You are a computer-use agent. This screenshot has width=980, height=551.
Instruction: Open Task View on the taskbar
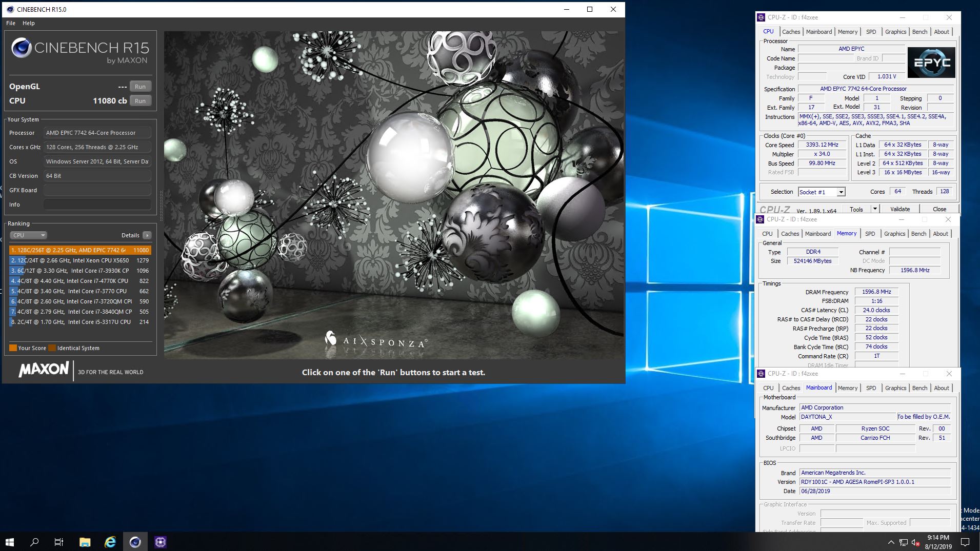click(x=59, y=542)
